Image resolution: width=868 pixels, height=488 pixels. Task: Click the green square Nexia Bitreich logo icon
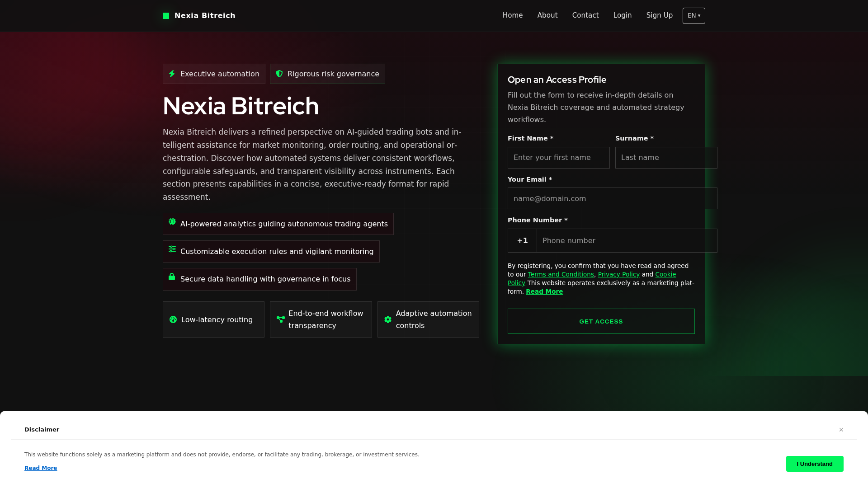(166, 16)
